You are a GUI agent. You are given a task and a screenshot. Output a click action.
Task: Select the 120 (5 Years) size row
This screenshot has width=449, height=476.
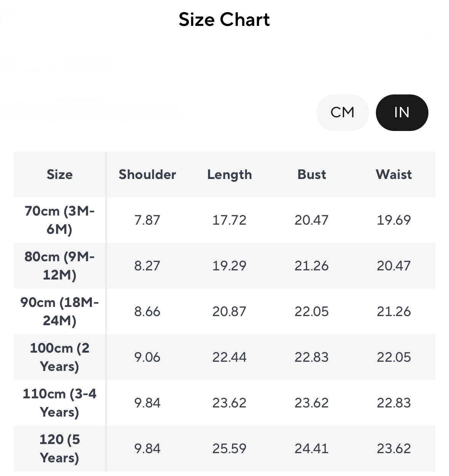click(224, 448)
